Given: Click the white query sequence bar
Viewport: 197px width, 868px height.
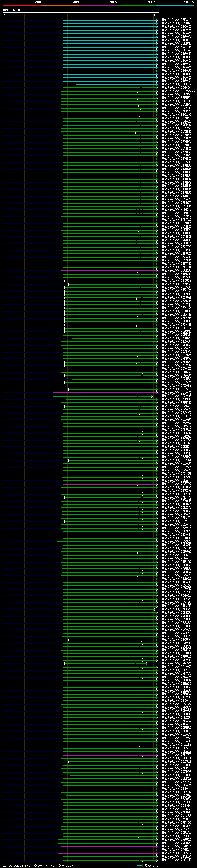Looking at the screenshot, I should (x=81, y=13).
